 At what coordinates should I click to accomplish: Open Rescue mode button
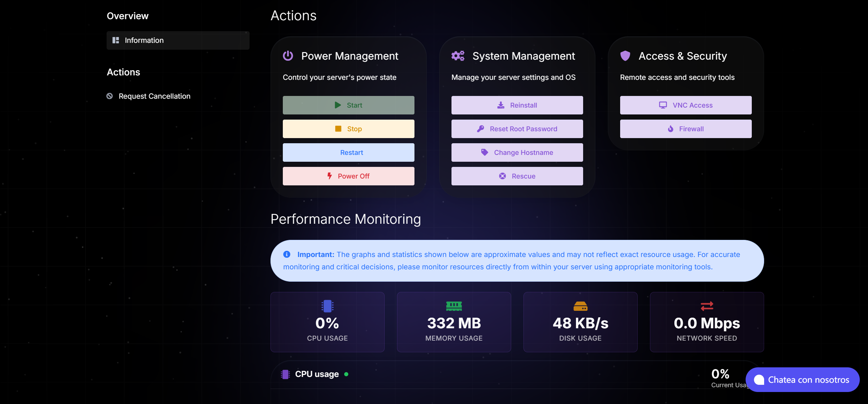(517, 176)
